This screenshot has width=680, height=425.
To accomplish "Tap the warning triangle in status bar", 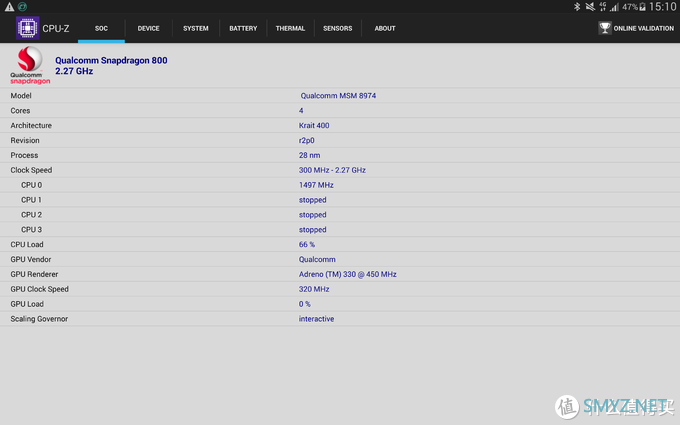I will tap(9, 7).
